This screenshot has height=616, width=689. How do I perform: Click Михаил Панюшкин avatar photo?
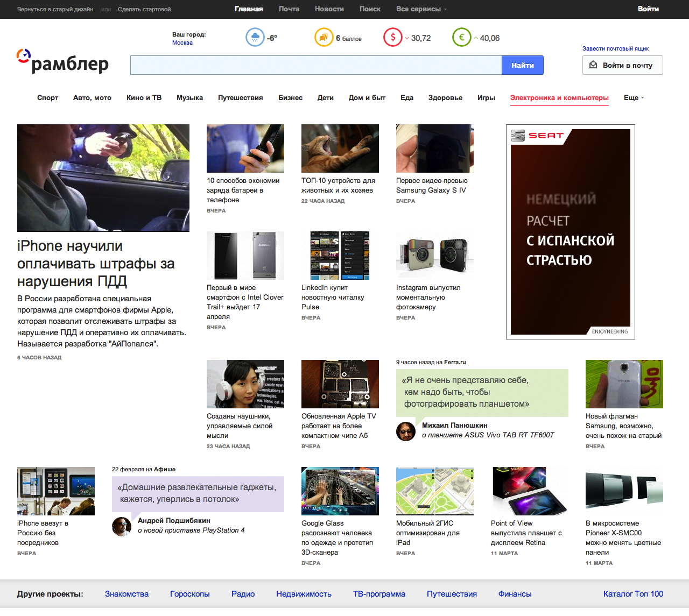[406, 431]
